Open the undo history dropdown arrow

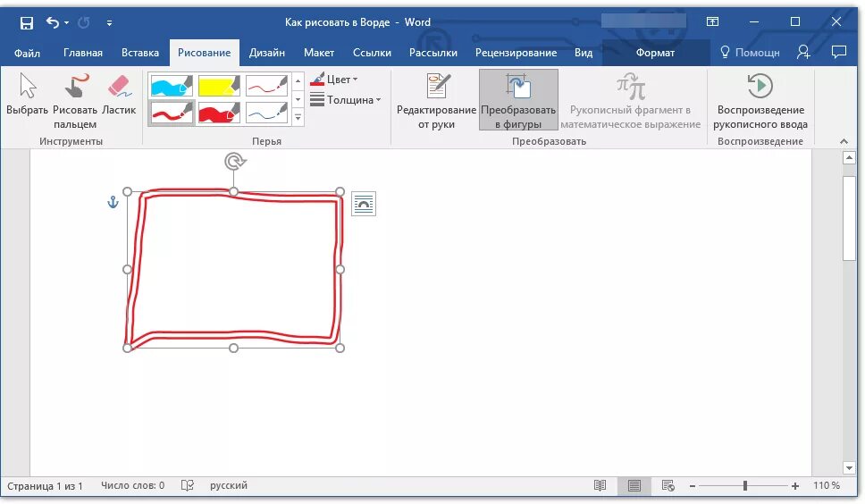(x=66, y=22)
